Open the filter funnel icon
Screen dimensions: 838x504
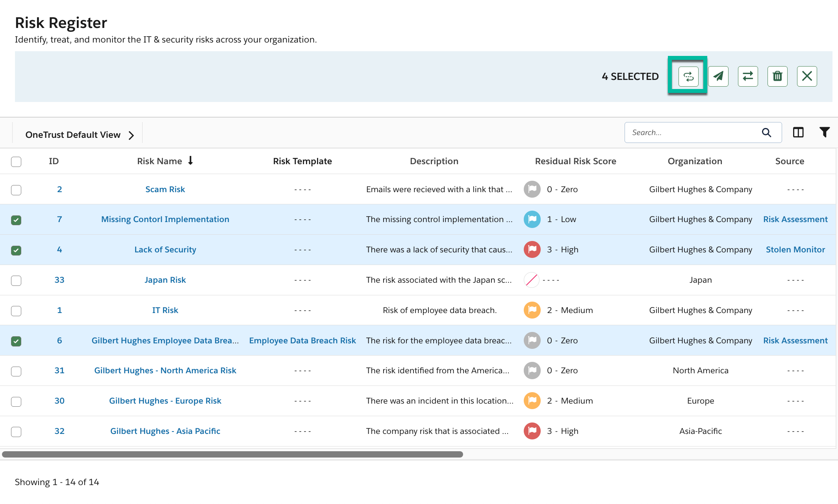click(x=825, y=132)
